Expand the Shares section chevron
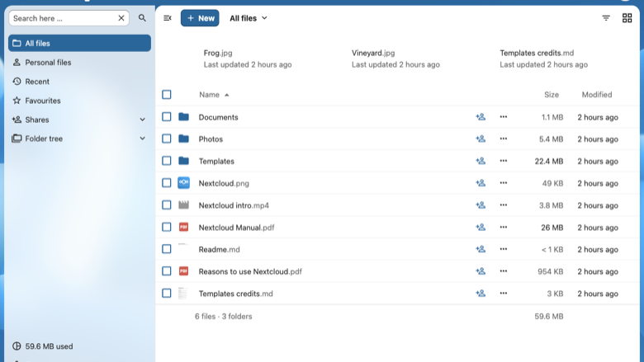Viewport: 644px width, 362px height. click(142, 120)
